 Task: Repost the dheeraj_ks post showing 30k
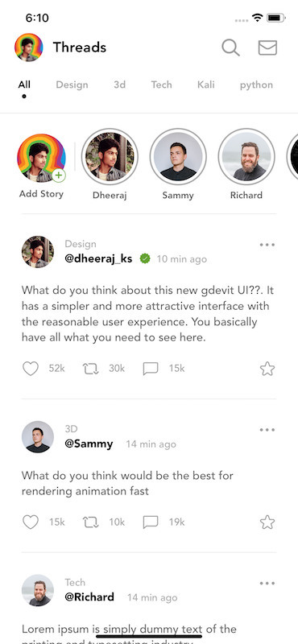pos(91,369)
